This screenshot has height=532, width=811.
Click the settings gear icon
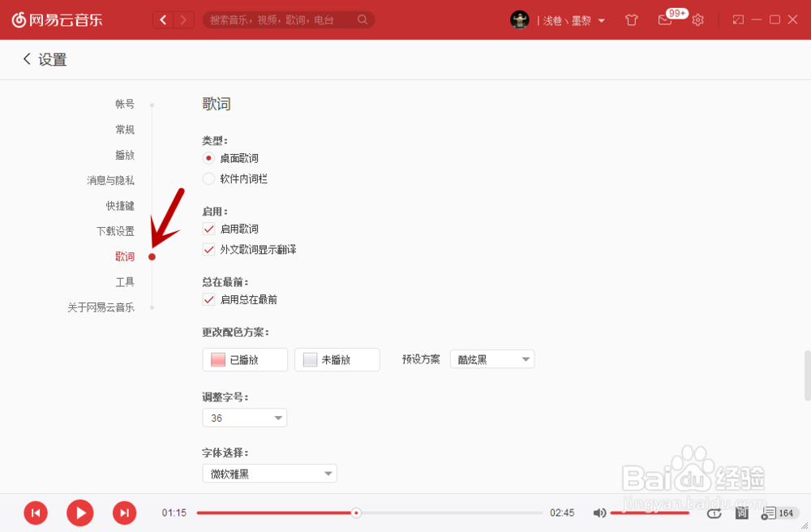(x=698, y=19)
